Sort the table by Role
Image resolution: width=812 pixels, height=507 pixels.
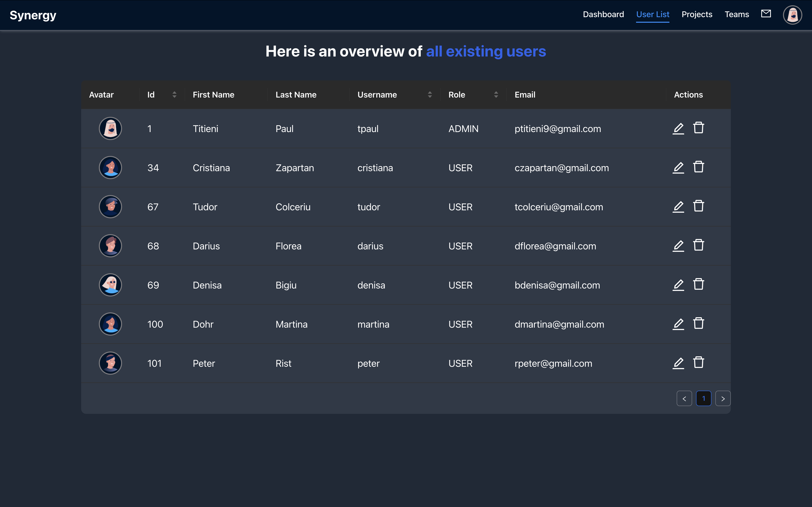[496, 95]
